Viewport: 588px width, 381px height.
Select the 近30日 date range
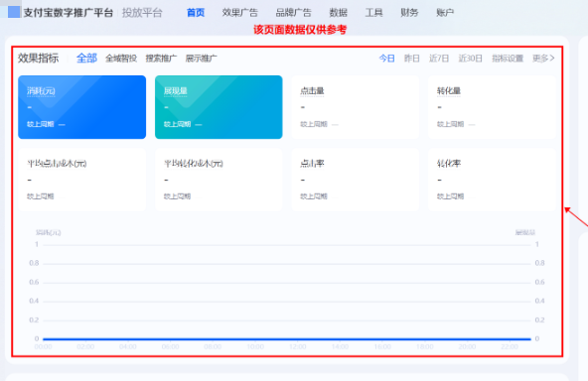(470, 59)
